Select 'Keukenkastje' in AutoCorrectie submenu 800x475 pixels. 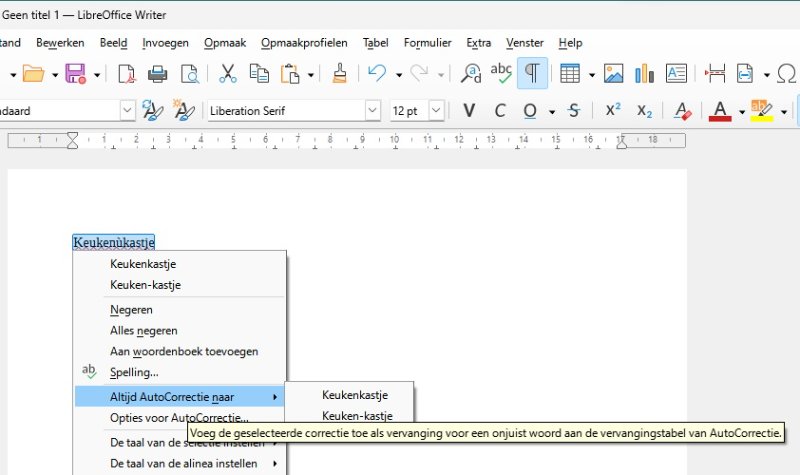(354, 395)
